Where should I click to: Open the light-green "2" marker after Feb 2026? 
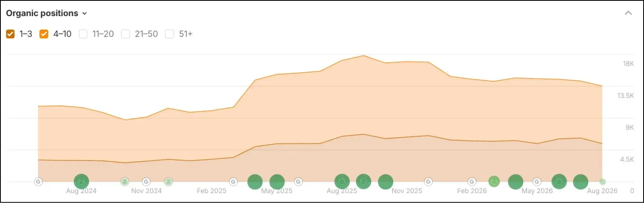pos(494,182)
